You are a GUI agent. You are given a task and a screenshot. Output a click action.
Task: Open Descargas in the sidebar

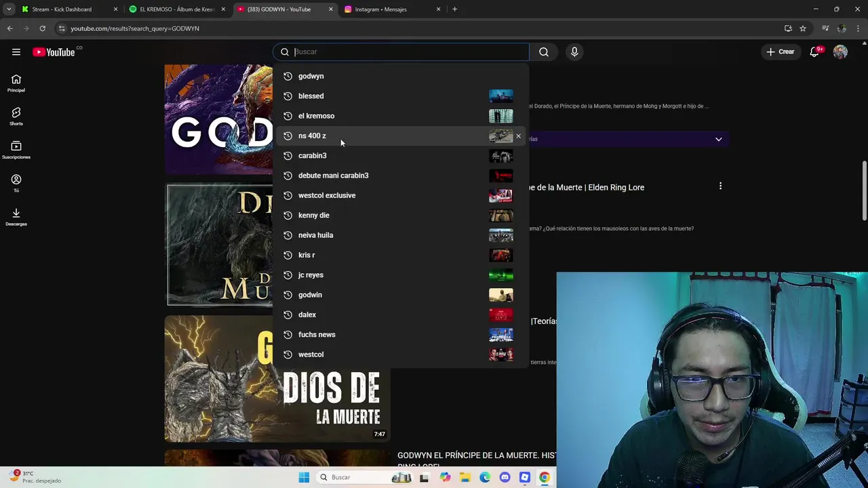tap(16, 217)
